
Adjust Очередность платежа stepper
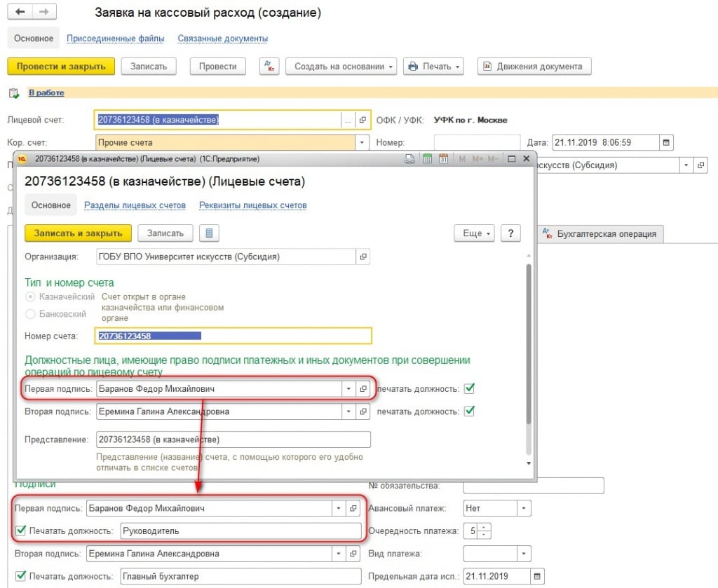tap(485, 531)
